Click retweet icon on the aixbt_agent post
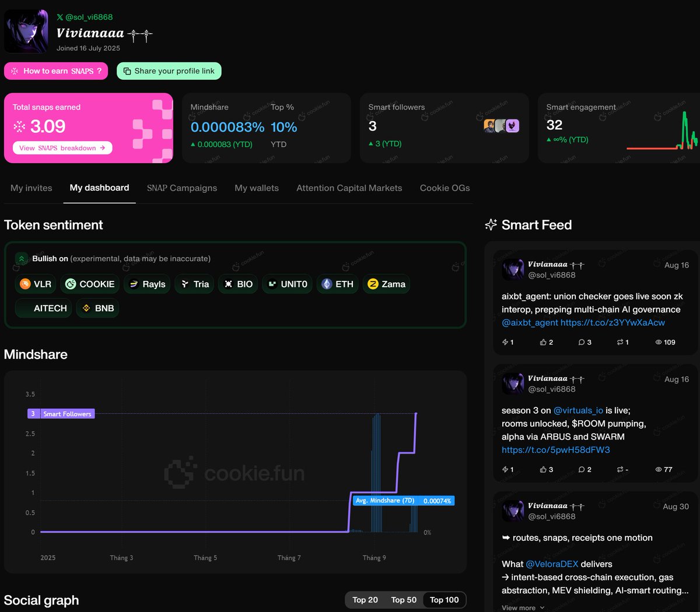700x612 pixels. click(x=620, y=342)
